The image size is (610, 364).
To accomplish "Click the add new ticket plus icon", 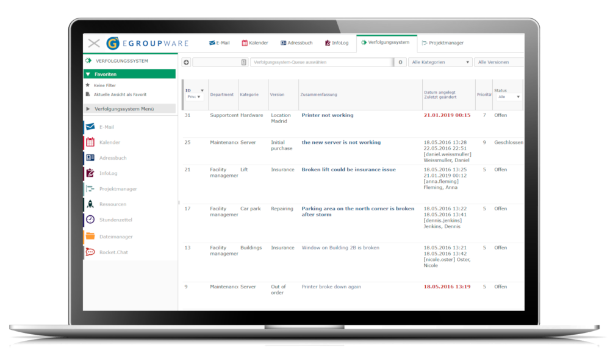I will point(186,62).
